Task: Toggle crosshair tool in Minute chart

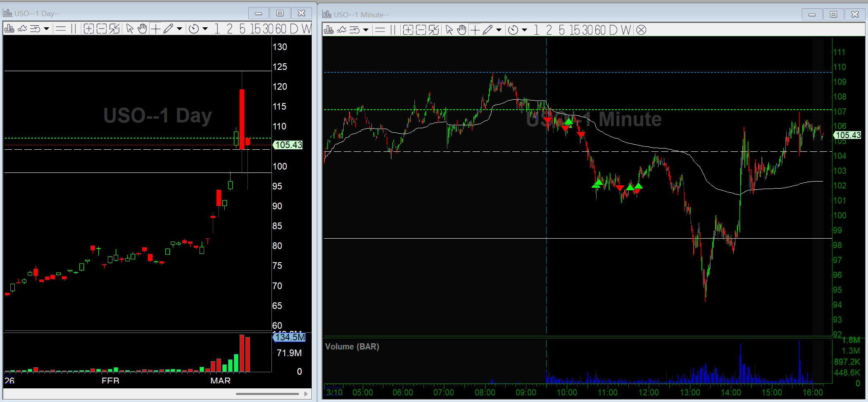Action: point(475,30)
